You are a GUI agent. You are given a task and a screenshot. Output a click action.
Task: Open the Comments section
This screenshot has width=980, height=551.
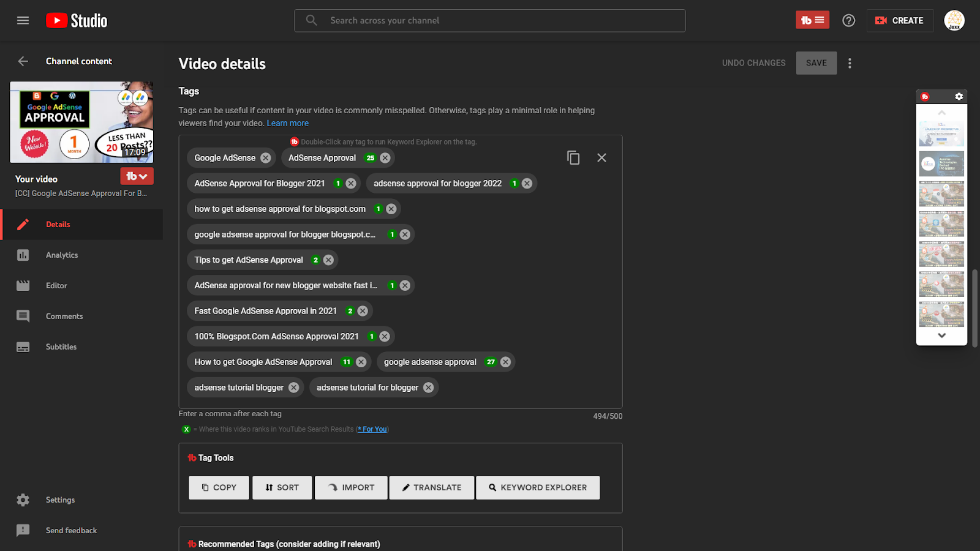click(83, 317)
